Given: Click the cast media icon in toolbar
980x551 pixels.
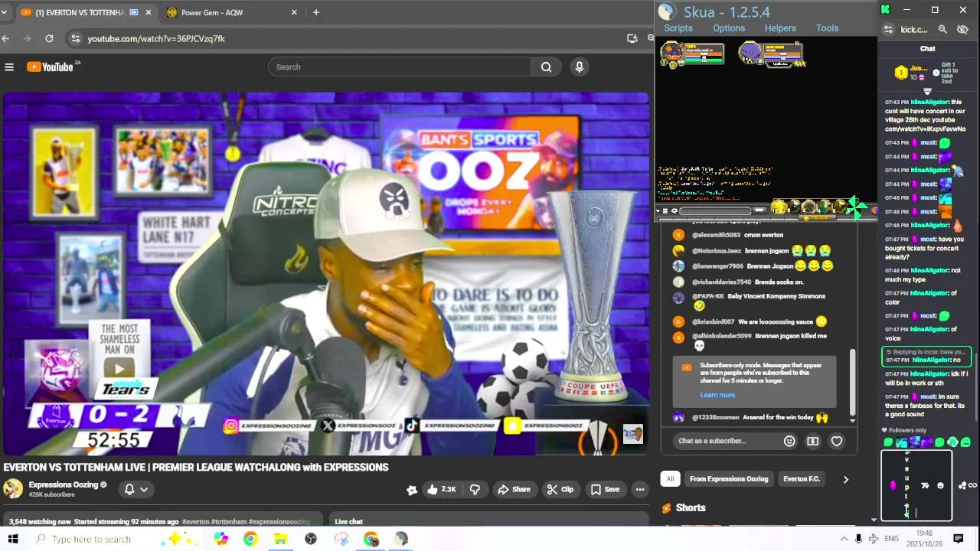Looking at the screenshot, I should 632,38.
